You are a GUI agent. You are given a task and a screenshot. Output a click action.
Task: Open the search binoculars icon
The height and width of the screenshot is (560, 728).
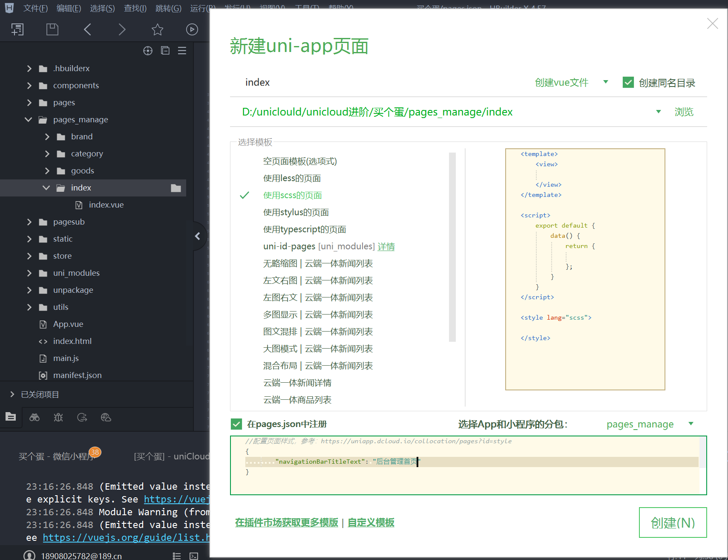(x=35, y=417)
